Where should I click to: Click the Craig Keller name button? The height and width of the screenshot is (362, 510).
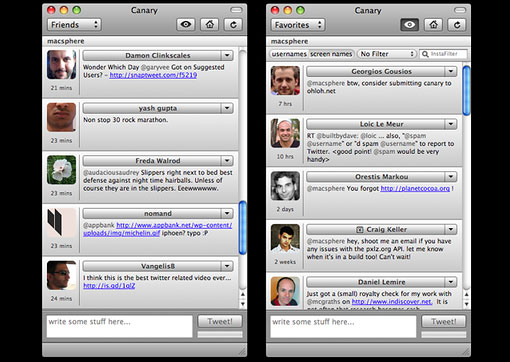tap(376, 229)
